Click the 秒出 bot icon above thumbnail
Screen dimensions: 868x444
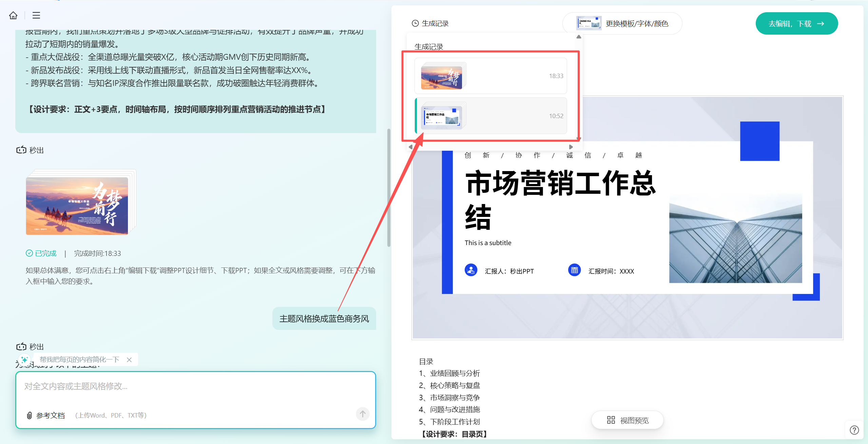coord(21,150)
